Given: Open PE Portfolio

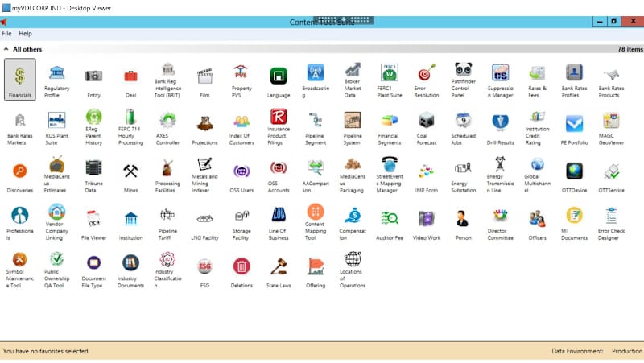Looking at the screenshot, I should (x=574, y=131).
